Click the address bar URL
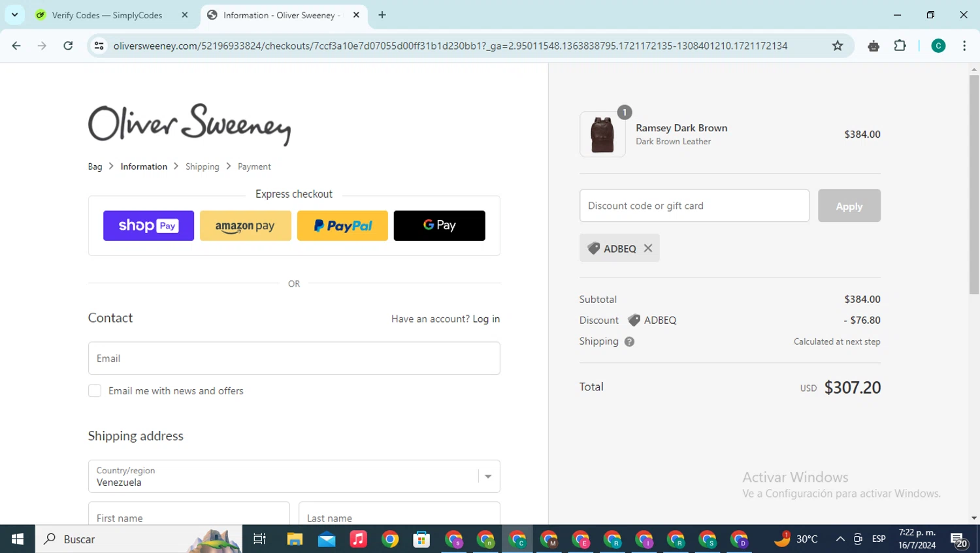Image resolution: width=980 pixels, height=553 pixels. (x=450, y=46)
